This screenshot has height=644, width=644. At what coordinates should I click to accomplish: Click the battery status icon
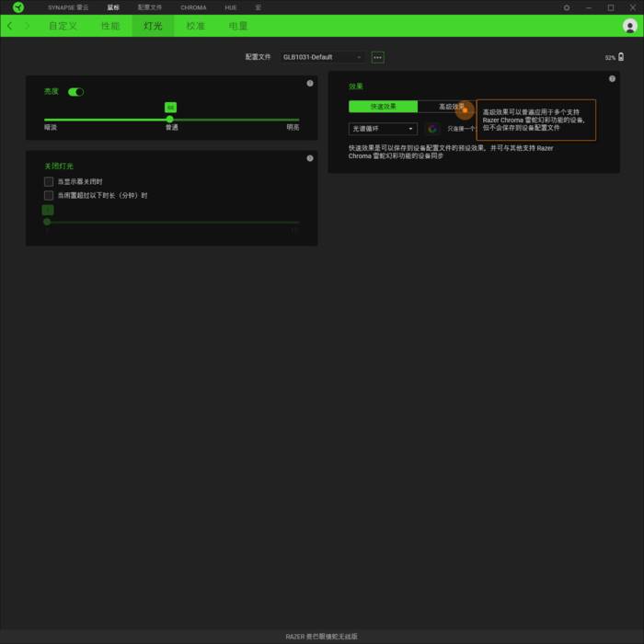tap(621, 57)
